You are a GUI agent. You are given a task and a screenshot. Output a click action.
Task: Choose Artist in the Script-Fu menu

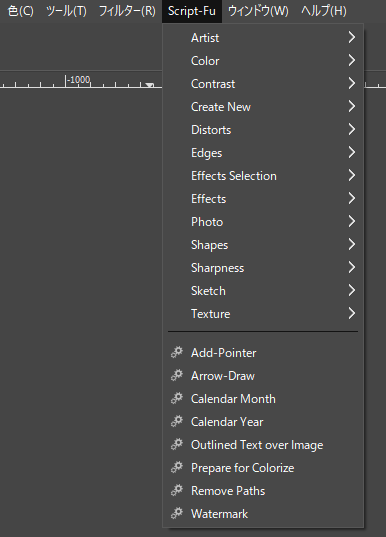point(263,38)
